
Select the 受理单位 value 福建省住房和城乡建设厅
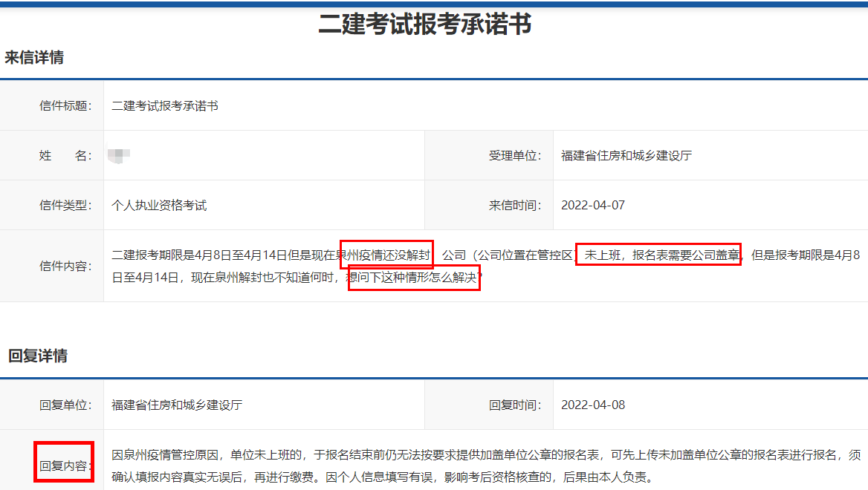626,155
